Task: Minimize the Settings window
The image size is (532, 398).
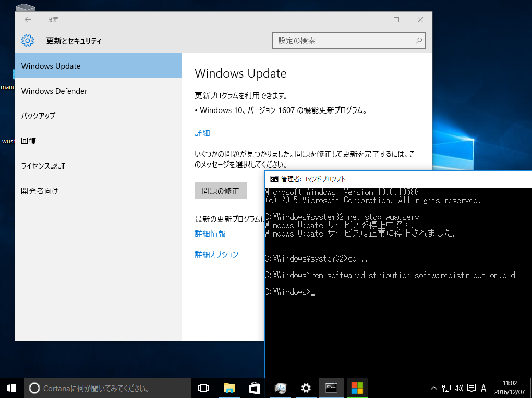Action: tap(372, 20)
